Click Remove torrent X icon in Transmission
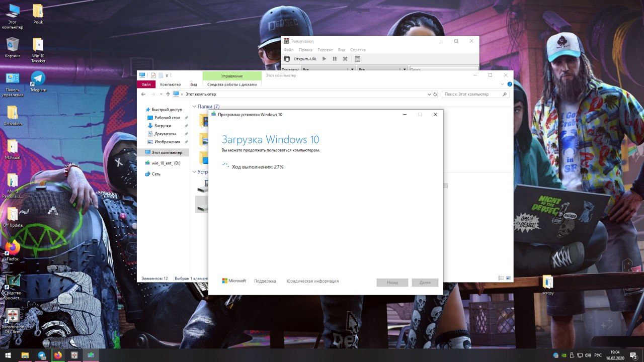644x362 pixels. pyautogui.click(x=345, y=59)
